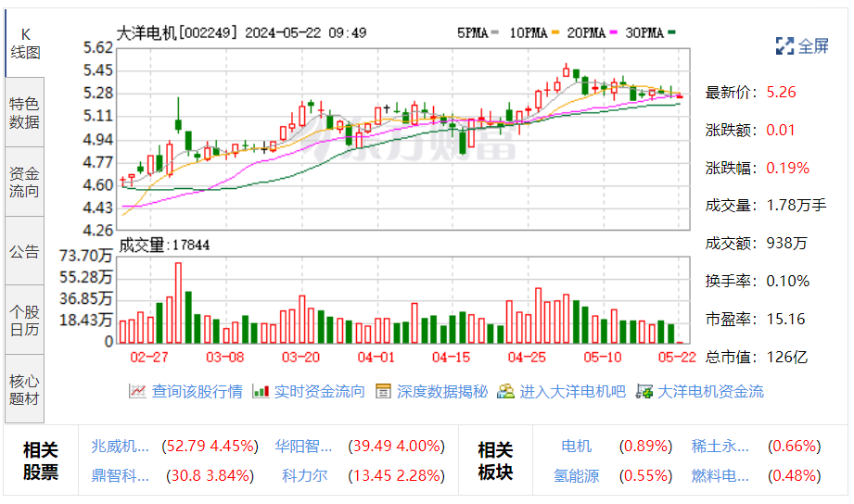This screenshot has height=504, width=854.
Task: Click the 市盈率 value 15.16
Action: (x=785, y=319)
